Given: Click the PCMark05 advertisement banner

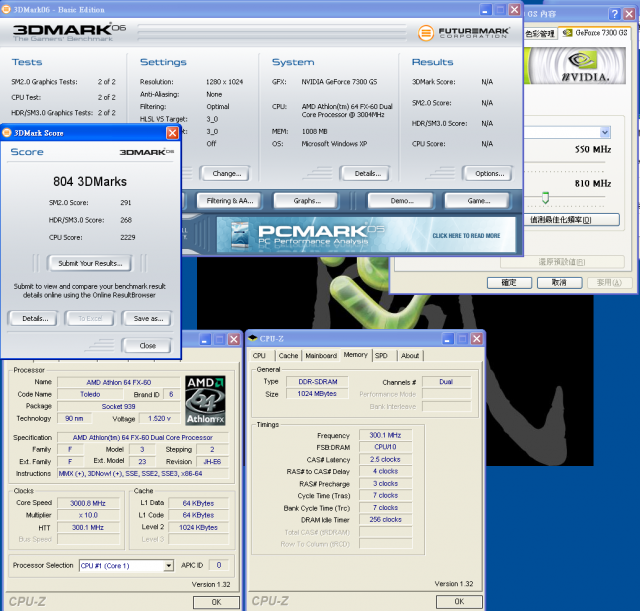Looking at the screenshot, I should tap(366, 235).
